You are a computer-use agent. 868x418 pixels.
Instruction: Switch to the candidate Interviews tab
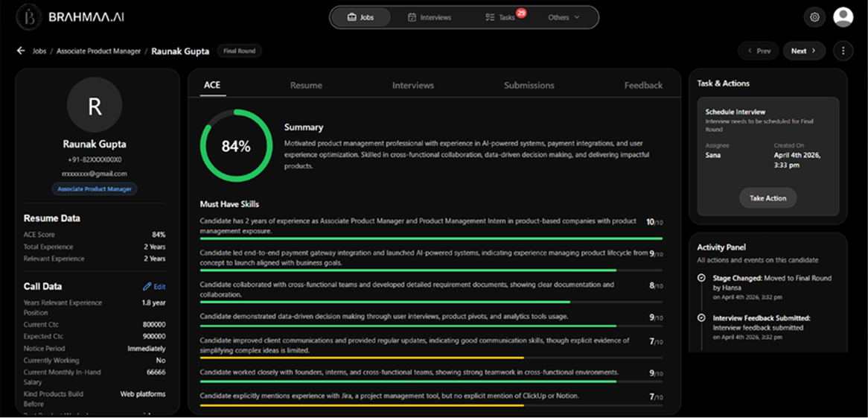point(413,86)
